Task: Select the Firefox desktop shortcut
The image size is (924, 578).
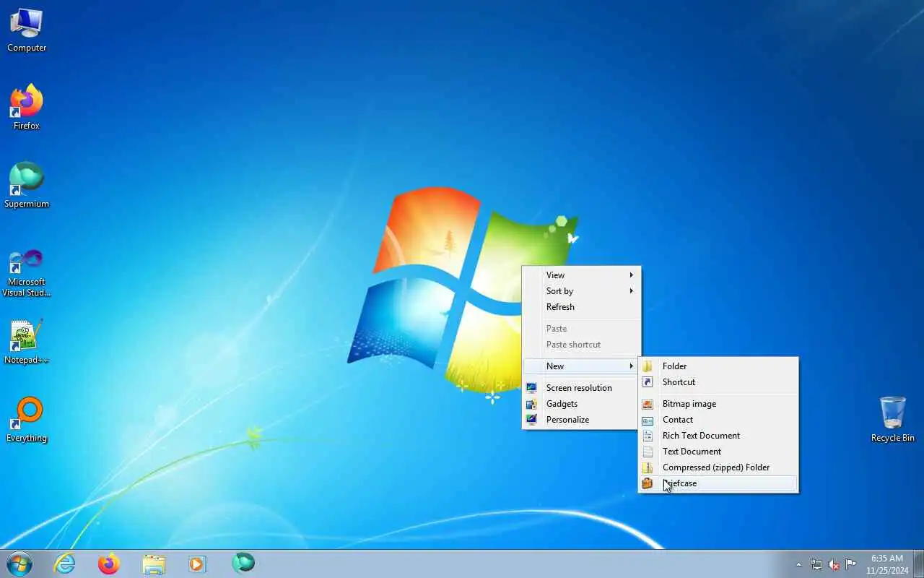Action: 27,107
